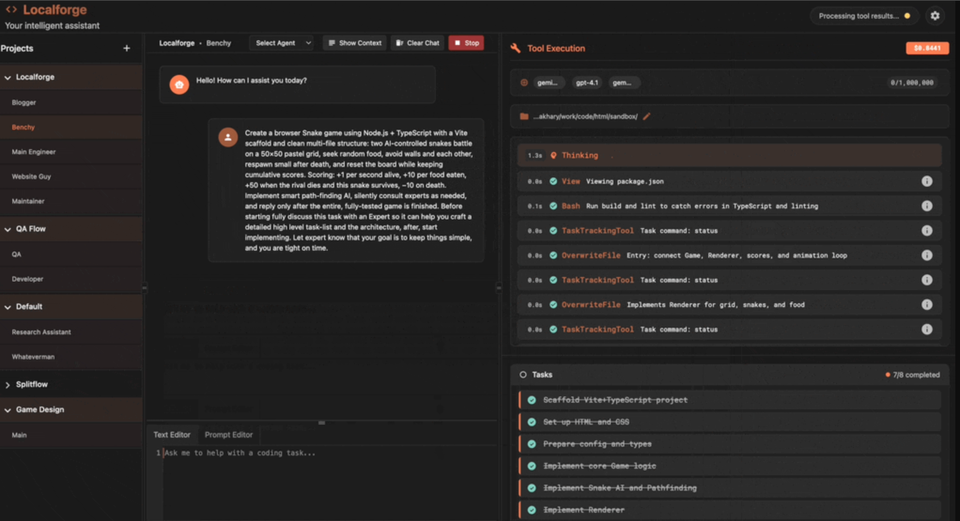Open info for OverwriteFile Renderer row
Screen dimensions: 960x521
point(927,304)
